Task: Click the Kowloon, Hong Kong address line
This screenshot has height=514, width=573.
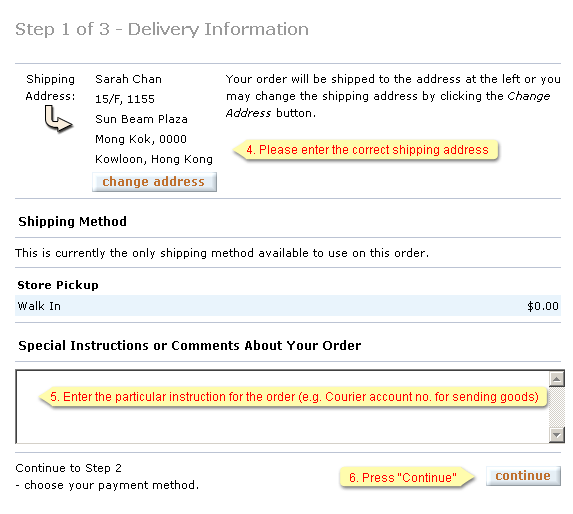Action: [x=153, y=159]
